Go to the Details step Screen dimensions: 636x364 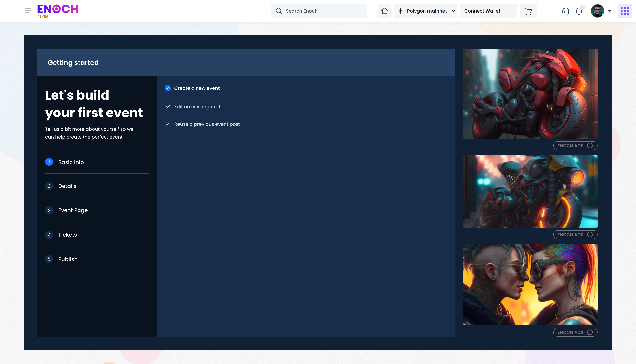tap(67, 186)
